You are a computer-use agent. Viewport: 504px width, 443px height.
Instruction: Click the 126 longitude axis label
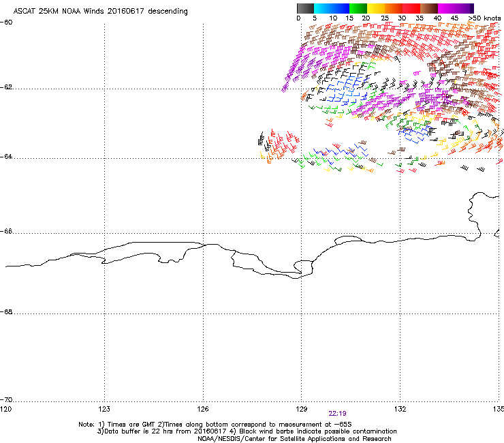coord(203,409)
